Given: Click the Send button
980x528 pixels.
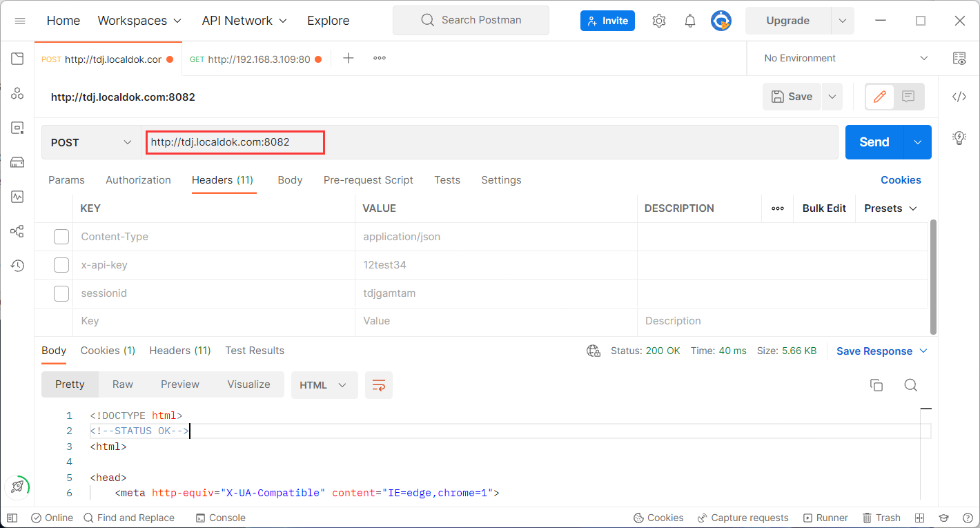Looking at the screenshot, I should (x=874, y=142).
